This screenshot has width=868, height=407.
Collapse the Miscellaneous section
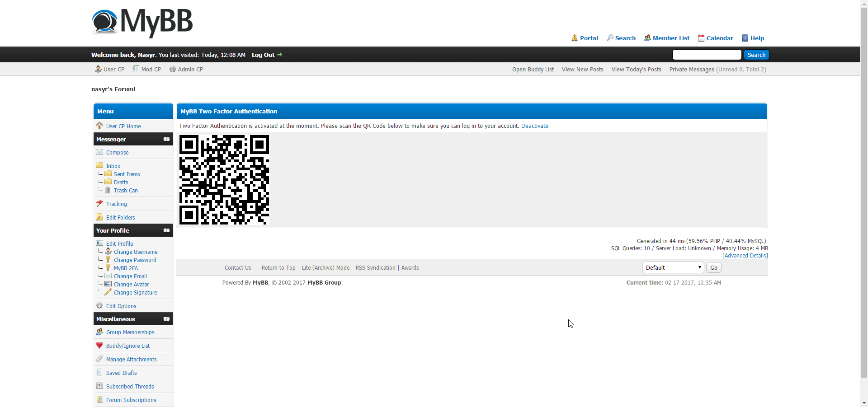(166, 319)
